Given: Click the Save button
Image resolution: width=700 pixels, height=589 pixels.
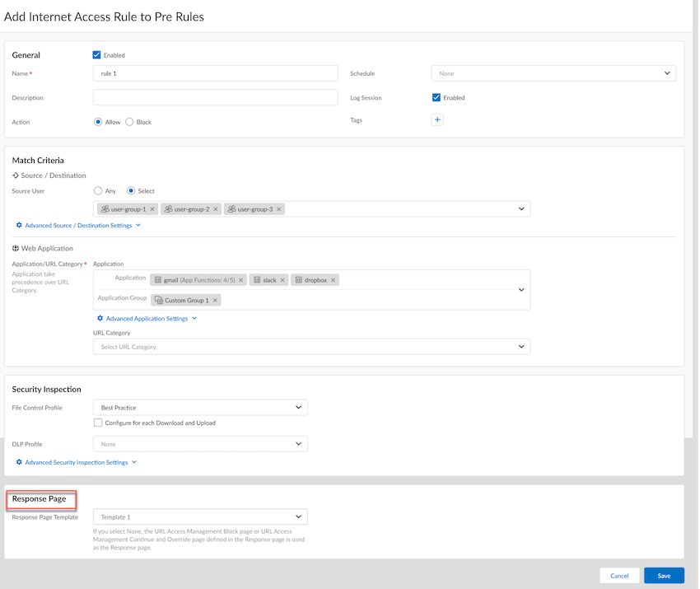Looking at the screenshot, I should pyautogui.click(x=664, y=576).
